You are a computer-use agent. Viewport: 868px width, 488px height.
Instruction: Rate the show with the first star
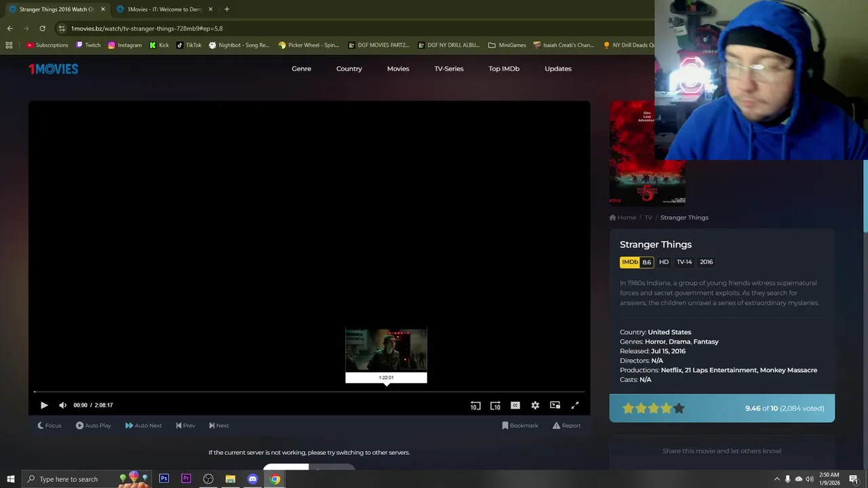click(628, 408)
